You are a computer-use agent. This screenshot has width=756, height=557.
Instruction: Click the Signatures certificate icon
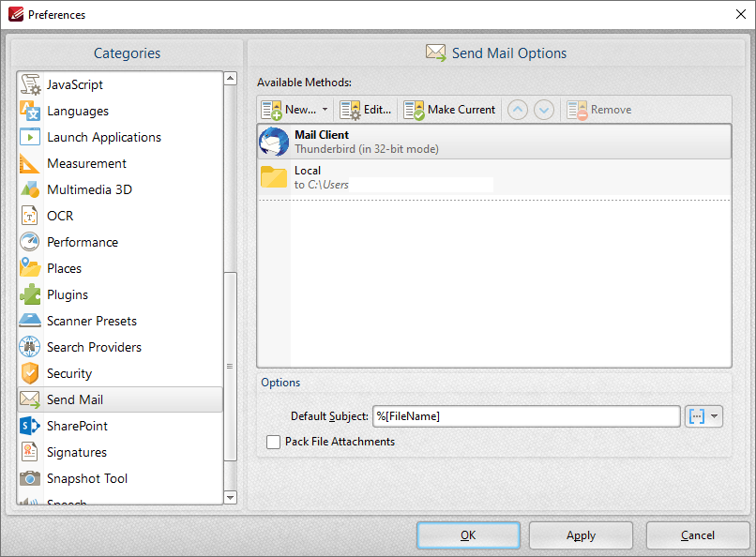point(30,452)
